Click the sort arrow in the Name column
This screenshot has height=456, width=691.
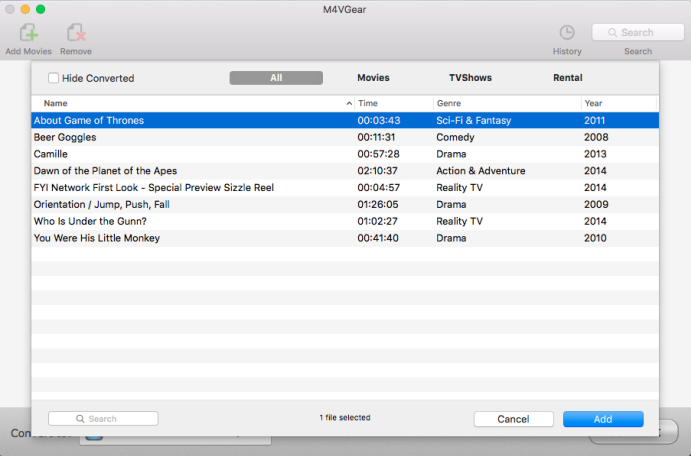click(349, 104)
